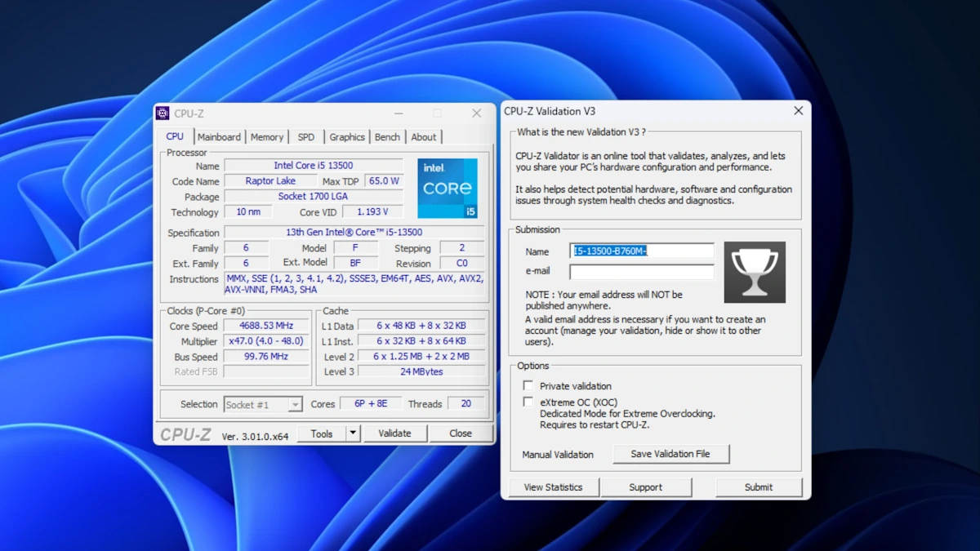Go to the Bench tab
980x551 pixels.
click(388, 137)
